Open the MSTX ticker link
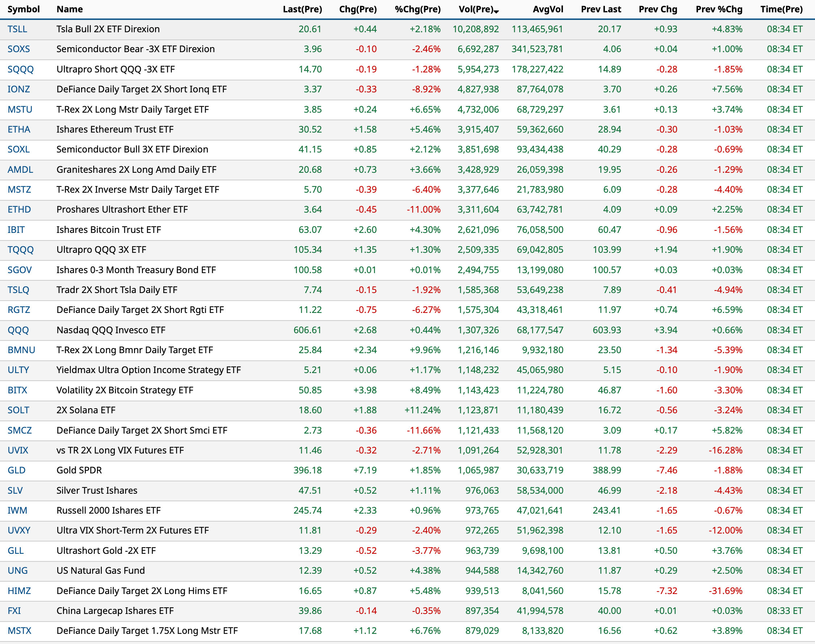Screen dimensions: 815x644 [x=19, y=631]
